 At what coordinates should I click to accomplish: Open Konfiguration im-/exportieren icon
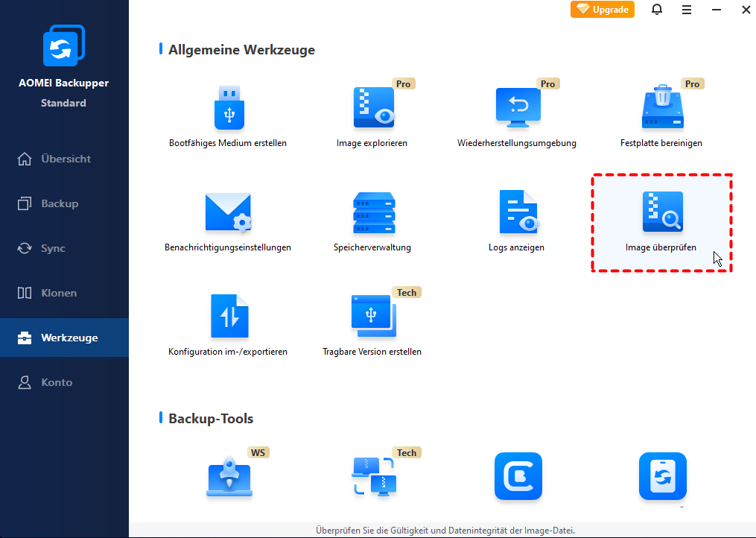pos(229,316)
